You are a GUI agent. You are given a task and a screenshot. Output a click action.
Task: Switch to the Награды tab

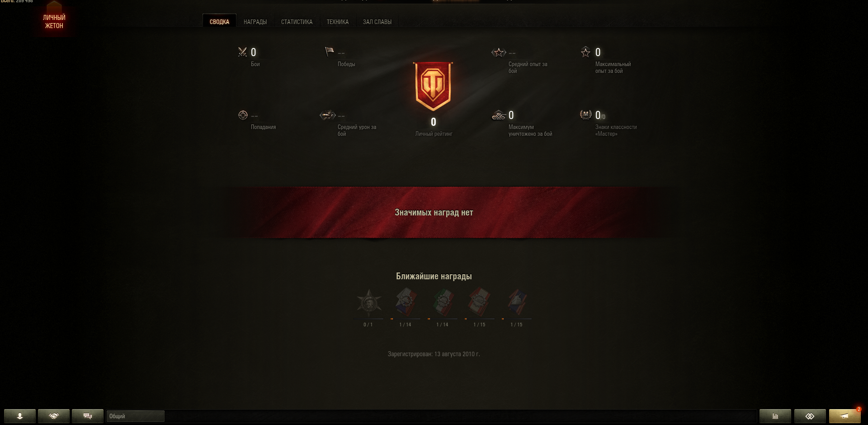[255, 22]
